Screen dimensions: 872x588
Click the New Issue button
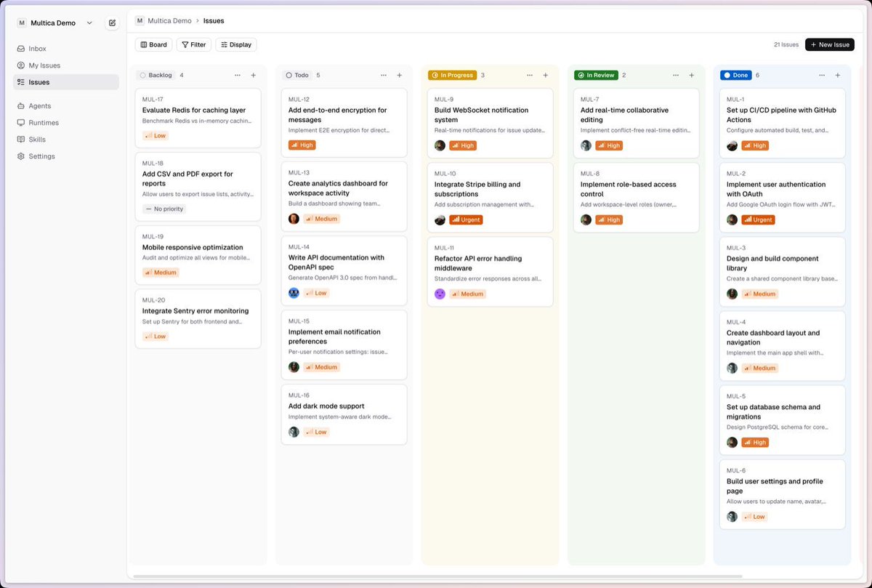(x=830, y=44)
